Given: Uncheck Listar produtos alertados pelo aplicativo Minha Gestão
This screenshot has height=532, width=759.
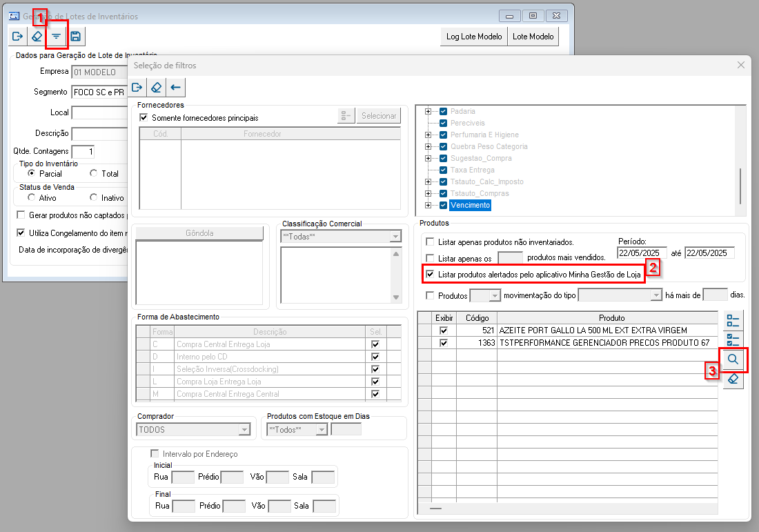Looking at the screenshot, I should pyautogui.click(x=430, y=274).
